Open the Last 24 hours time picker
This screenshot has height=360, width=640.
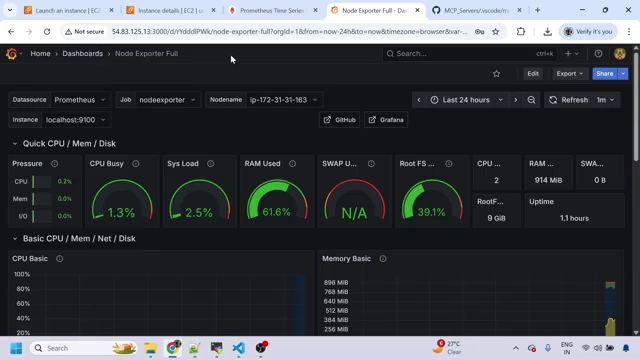coord(467,100)
